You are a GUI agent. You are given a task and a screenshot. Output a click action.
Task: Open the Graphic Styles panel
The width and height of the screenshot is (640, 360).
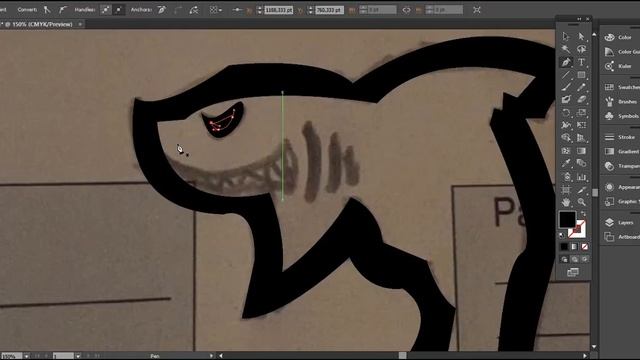pyautogui.click(x=622, y=202)
